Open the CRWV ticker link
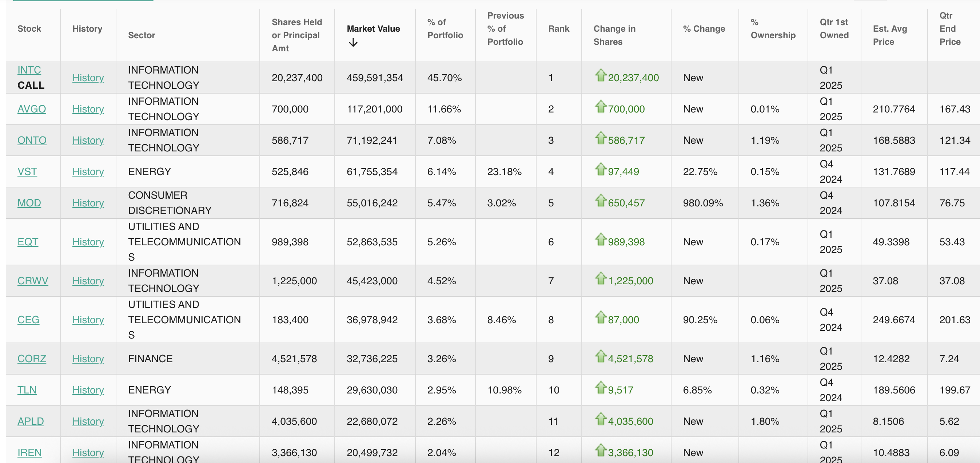 click(x=33, y=281)
